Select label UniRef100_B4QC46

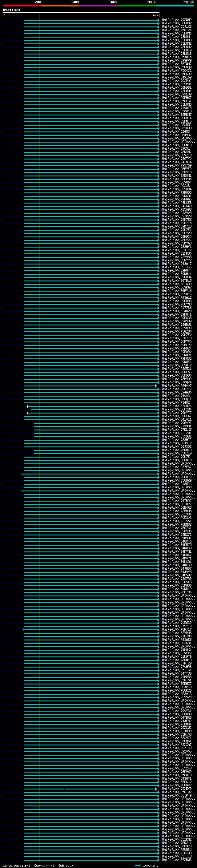point(177,542)
